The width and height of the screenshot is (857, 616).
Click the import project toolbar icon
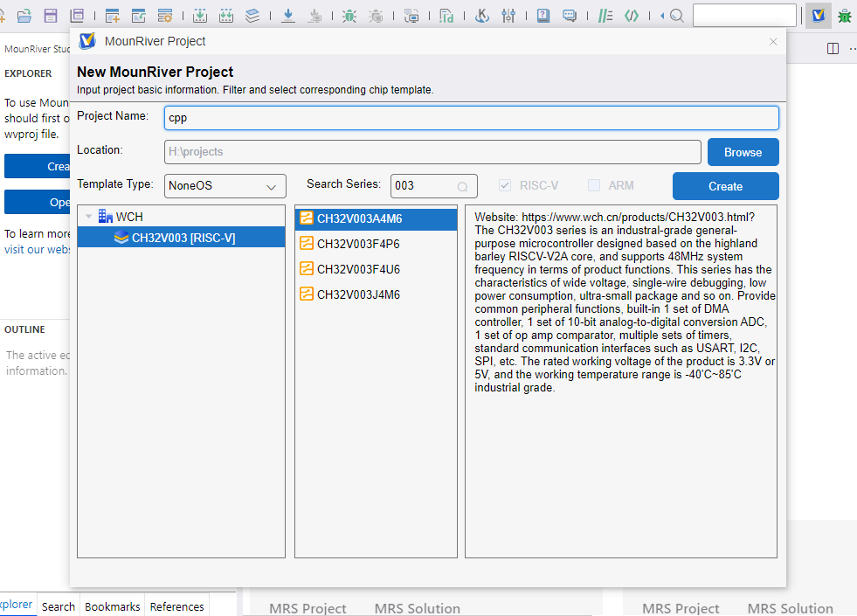(x=139, y=16)
